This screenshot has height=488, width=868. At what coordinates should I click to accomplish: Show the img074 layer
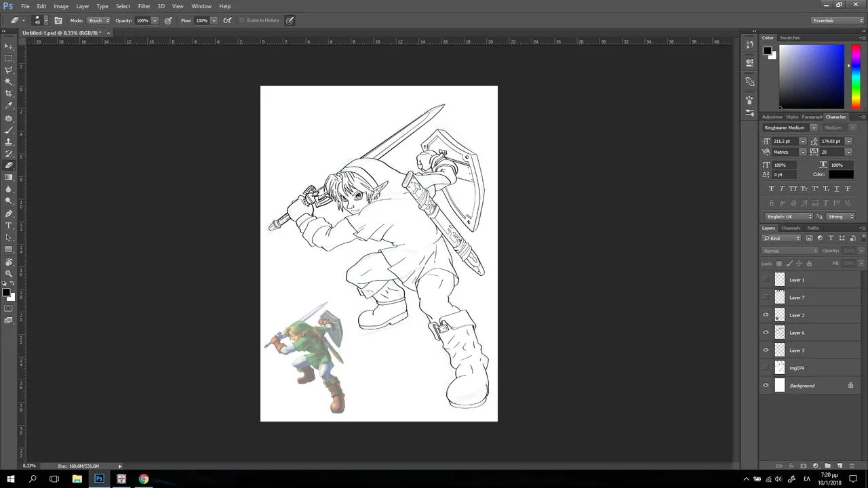(x=766, y=367)
